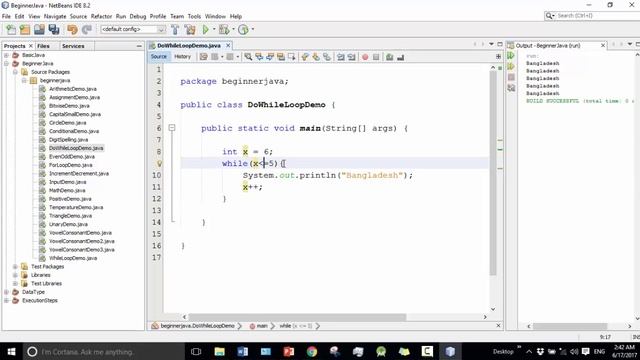This screenshot has height=360, width=640.
Task: Minimize the Projects panel with dash button
Action: (x=139, y=46)
